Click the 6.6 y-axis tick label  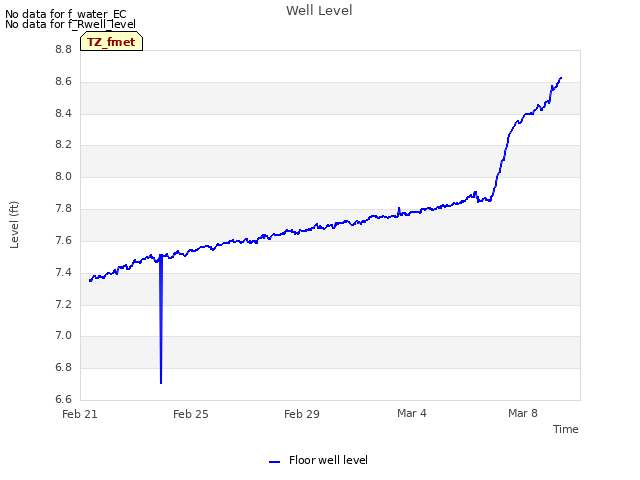[63, 400]
